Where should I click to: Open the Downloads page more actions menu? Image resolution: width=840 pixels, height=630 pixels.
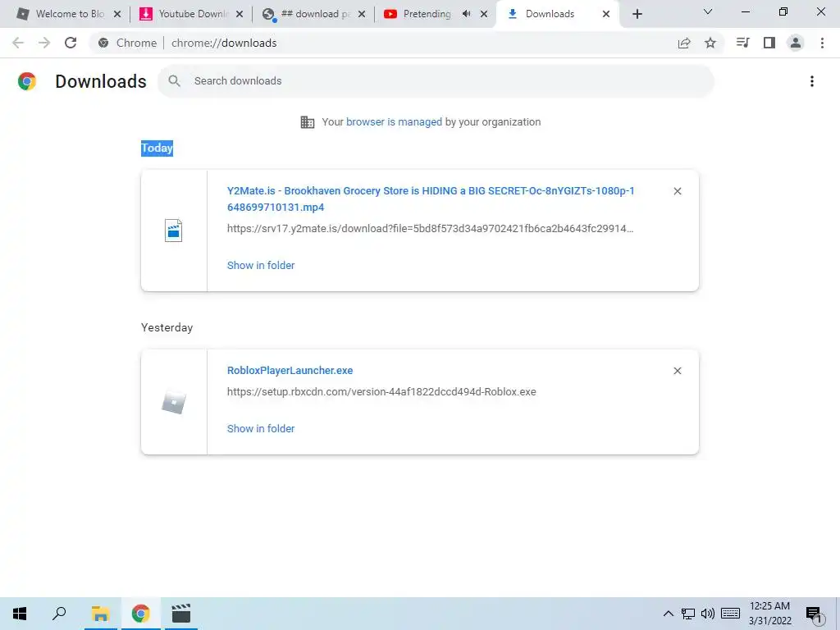812,81
